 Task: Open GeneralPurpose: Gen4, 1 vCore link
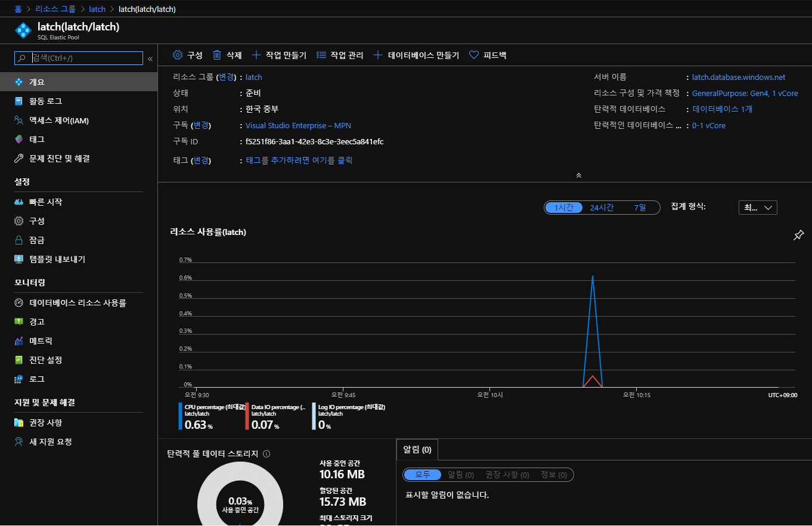click(x=745, y=93)
